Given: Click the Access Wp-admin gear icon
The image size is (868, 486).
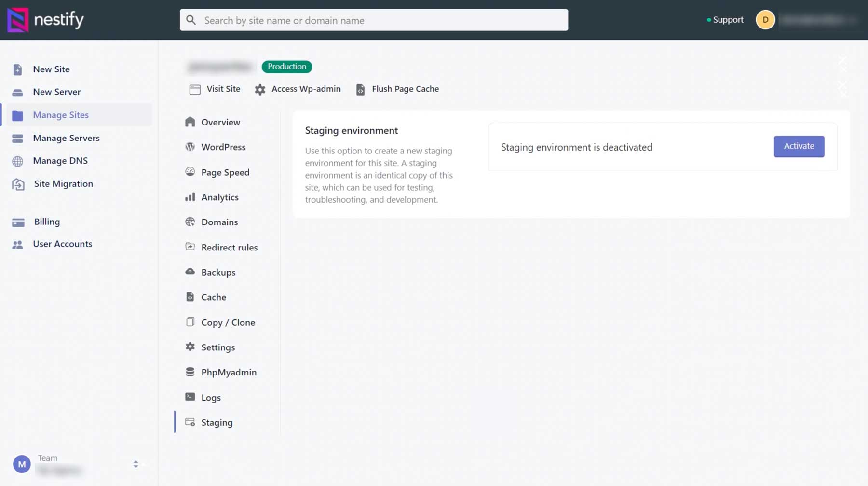Looking at the screenshot, I should click(260, 89).
